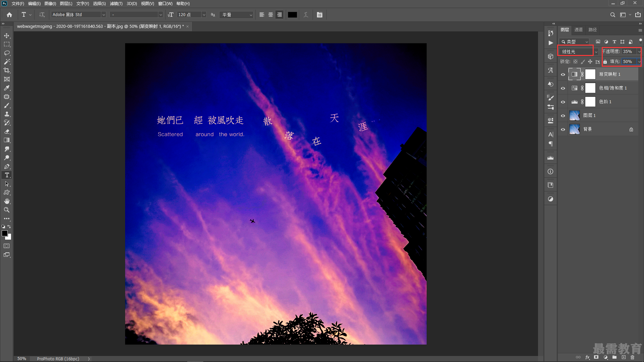Select the Rectangular Marquee tool
This screenshot has width=644, height=362.
point(7,44)
